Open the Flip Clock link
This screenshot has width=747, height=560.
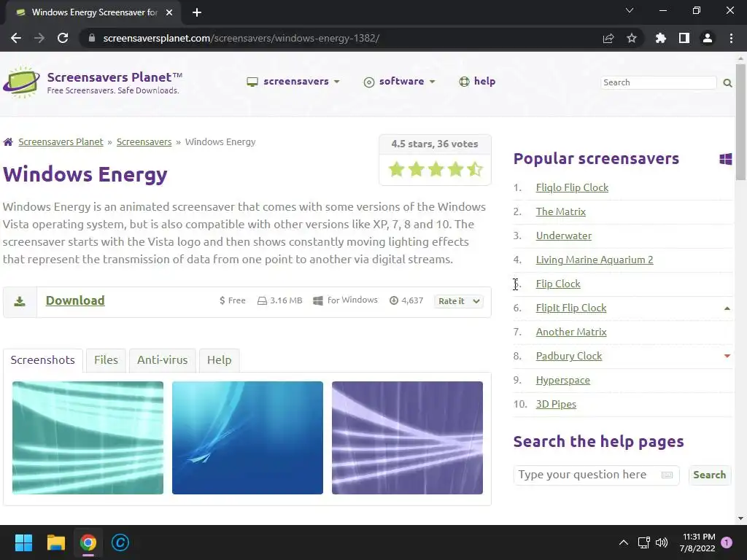(x=558, y=284)
